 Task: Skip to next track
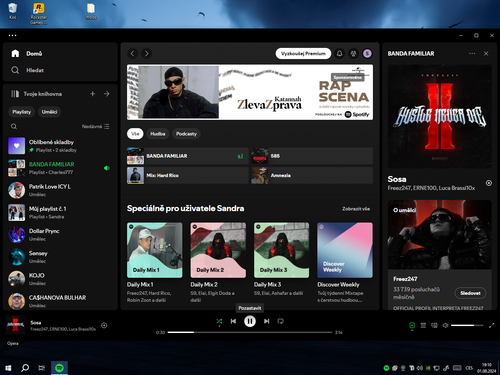click(266, 321)
